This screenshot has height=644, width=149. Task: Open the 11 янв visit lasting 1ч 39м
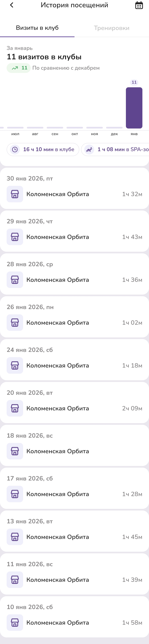pos(74,574)
